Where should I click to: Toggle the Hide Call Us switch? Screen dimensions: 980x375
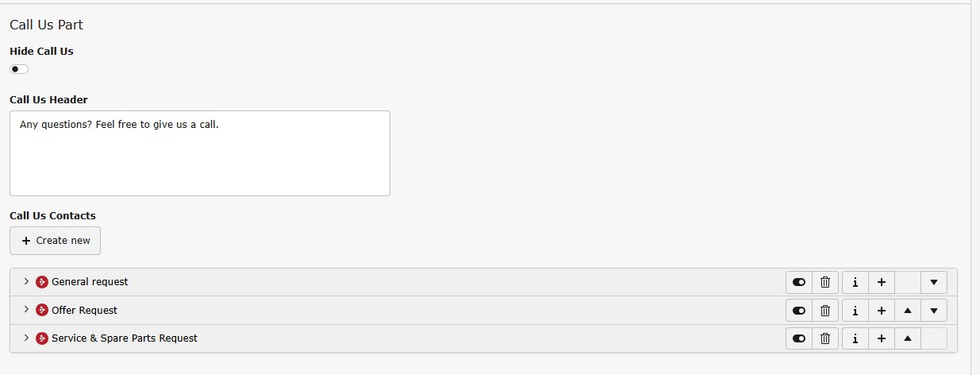coord(19,69)
